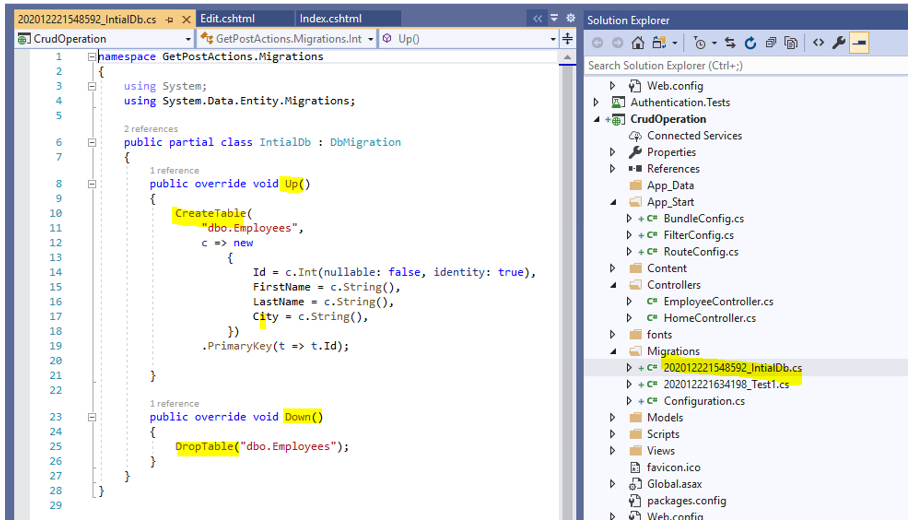The height and width of the screenshot is (527, 914).
Task: Open the Pending Changes Filter dropdown arrow
Action: pyautogui.click(x=714, y=43)
